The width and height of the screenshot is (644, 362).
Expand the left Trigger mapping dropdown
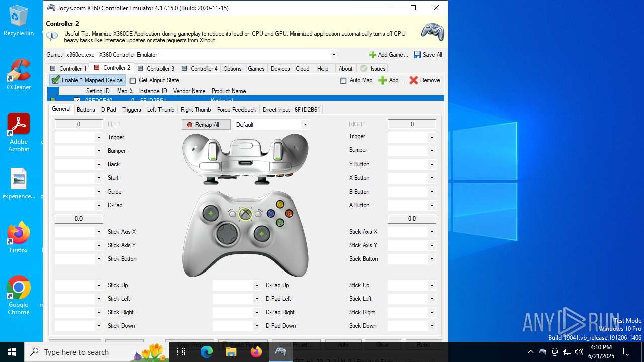pyautogui.click(x=99, y=137)
